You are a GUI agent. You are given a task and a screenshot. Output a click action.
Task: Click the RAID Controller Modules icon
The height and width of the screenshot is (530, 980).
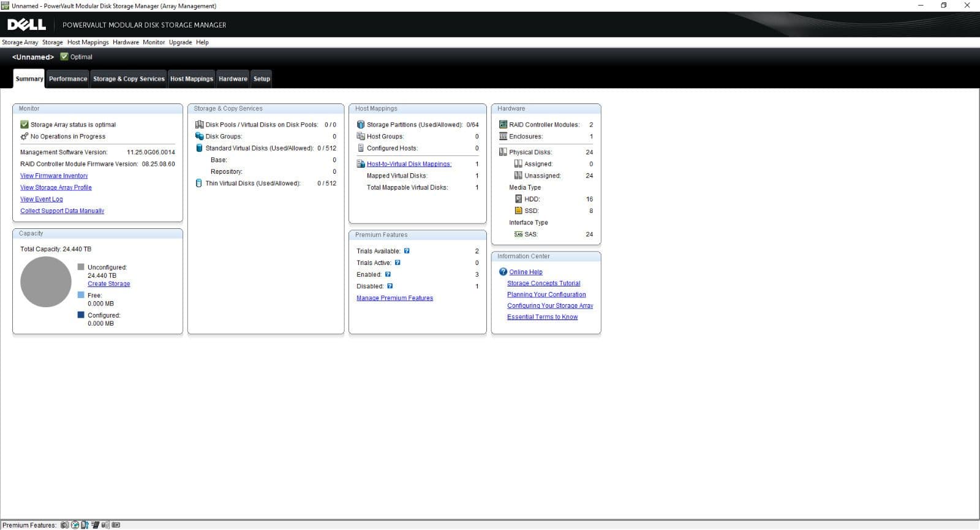[x=503, y=124]
